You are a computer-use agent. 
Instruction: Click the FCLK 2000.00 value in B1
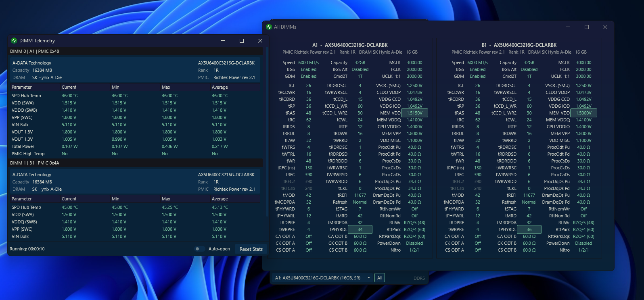[583, 69]
